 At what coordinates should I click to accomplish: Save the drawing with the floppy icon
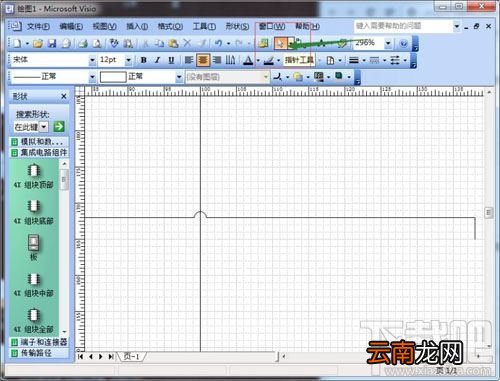coord(52,43)
